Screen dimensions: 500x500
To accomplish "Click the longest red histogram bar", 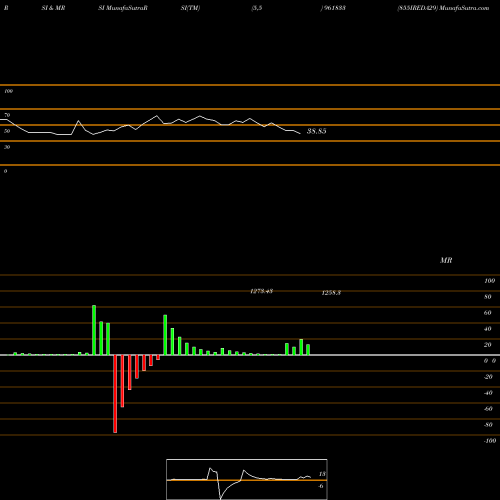I will (115, 394).
